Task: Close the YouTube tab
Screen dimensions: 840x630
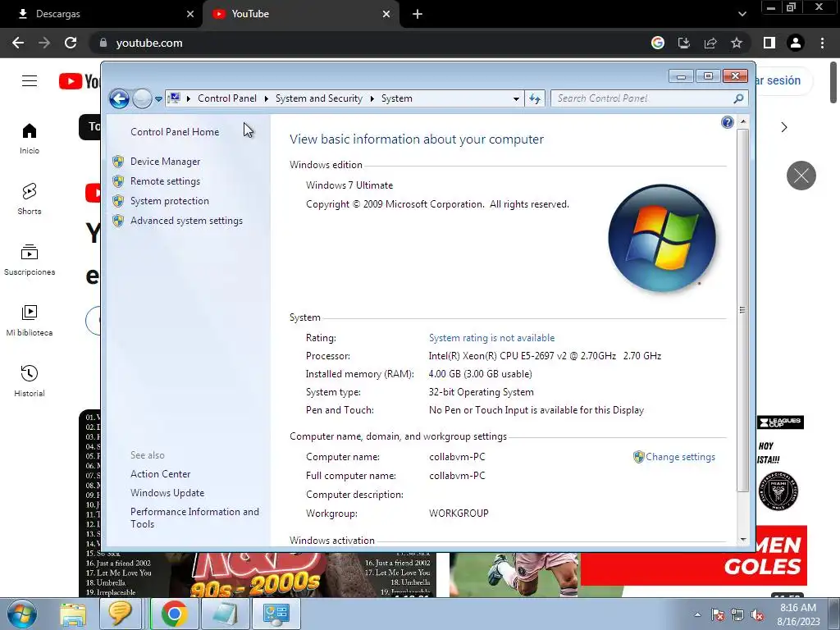Action: point(386,14)
